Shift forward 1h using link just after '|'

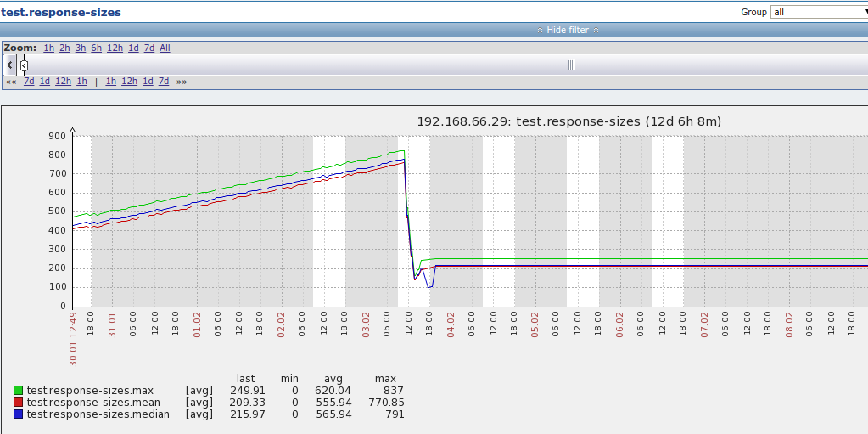pos(110,81)
